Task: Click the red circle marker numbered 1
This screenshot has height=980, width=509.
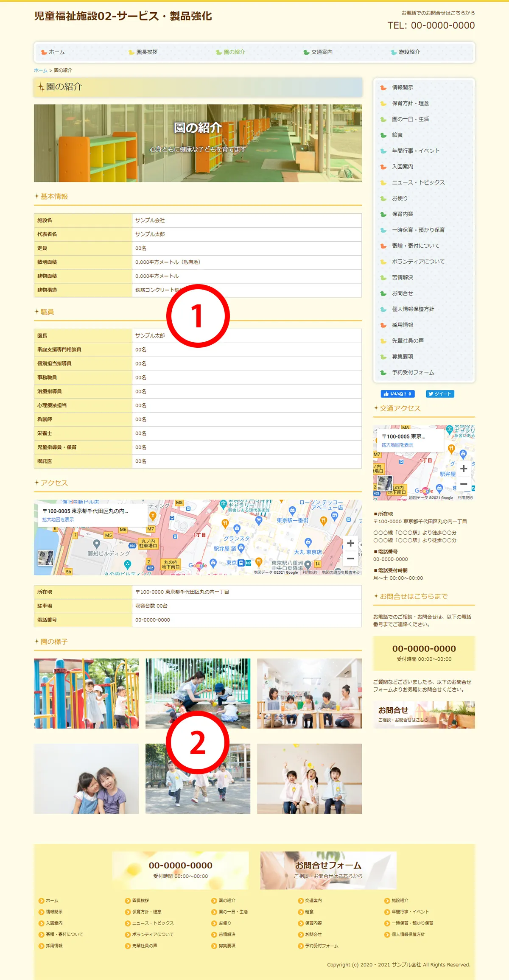Action: coord(198,316)
